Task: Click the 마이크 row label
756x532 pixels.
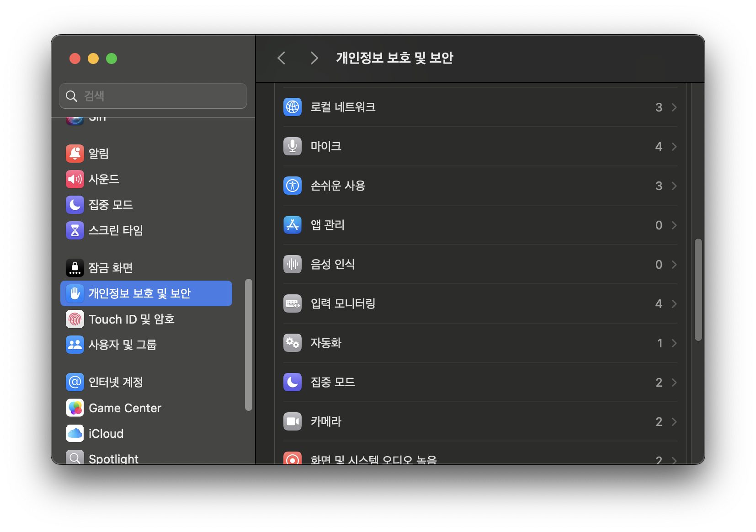Action: 326,146
